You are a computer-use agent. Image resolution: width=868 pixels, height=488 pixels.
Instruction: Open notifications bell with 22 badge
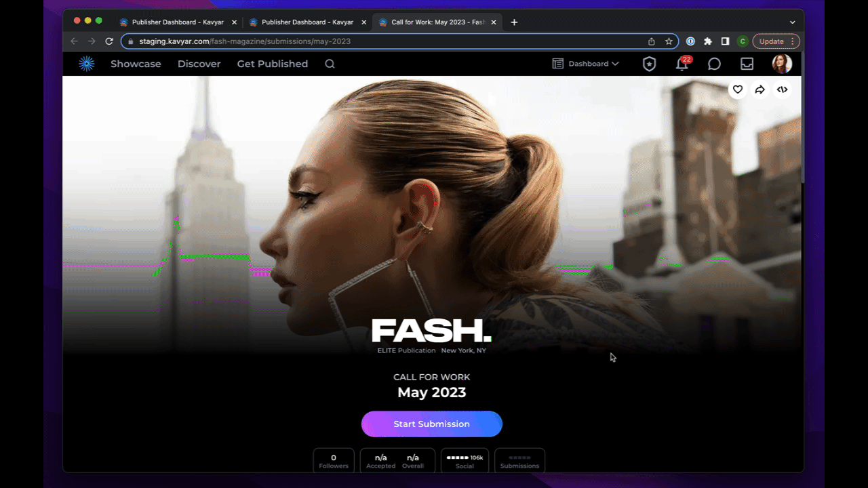point(683,63)
